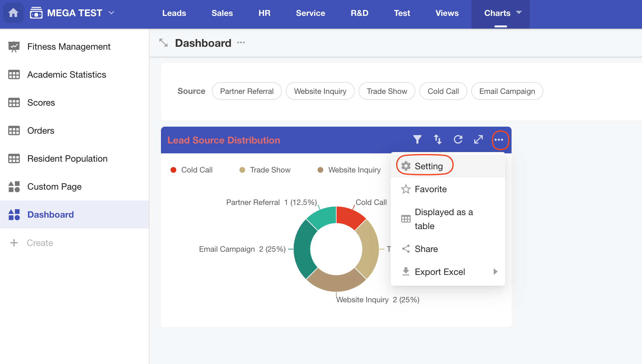The image size is (642, 364).
Task: Toggle the Partner Referral source filter
Action: point(247,91)
